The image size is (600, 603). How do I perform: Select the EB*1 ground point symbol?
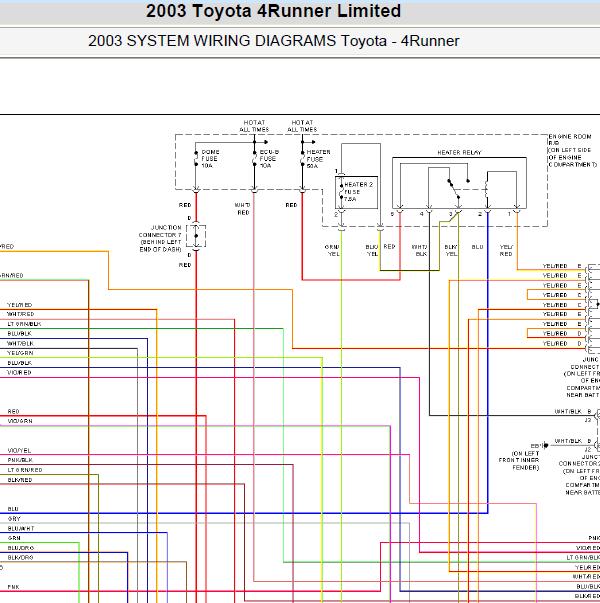(545, 445)
